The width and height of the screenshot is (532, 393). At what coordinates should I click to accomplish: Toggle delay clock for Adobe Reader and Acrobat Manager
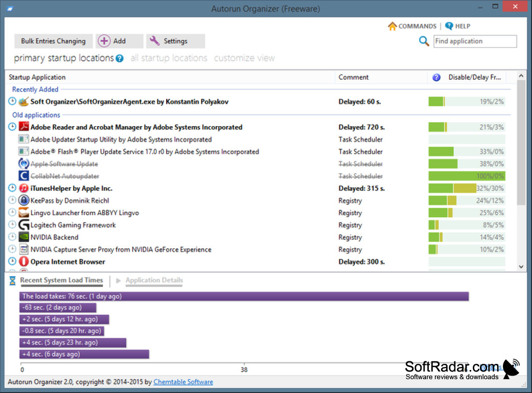tap(12, 127)
